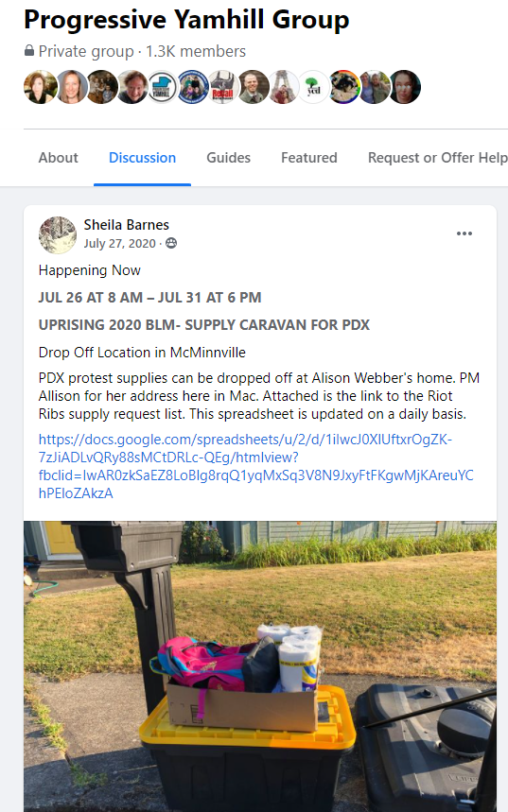Viewport: 508px width, 812px height.
Task: Open the first member avatar
Action: click(x=41, y=87)
